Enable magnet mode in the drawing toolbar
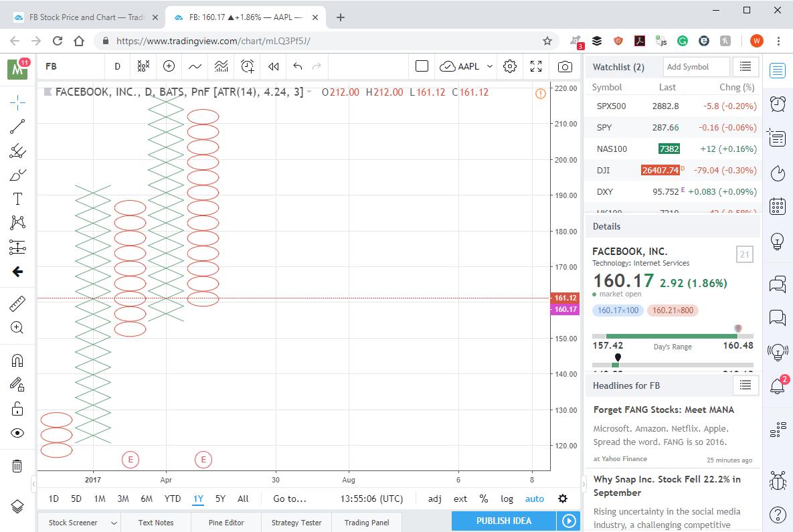 click(18, 360)
